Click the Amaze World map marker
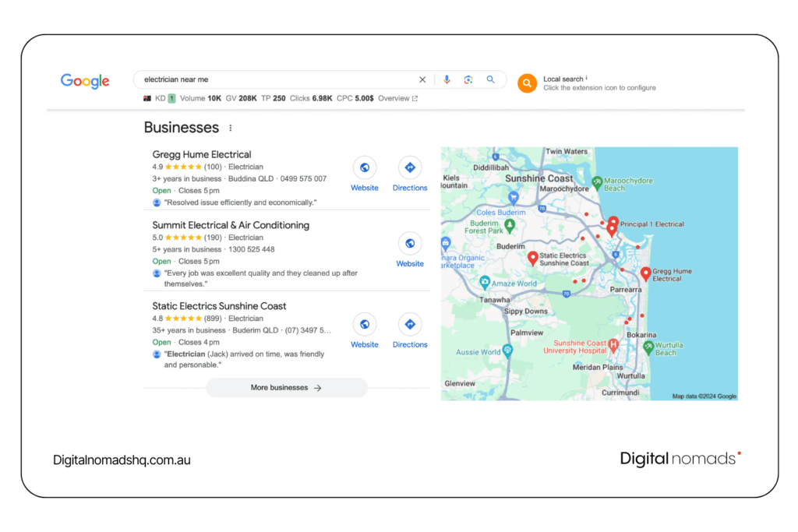Image resolution: width=798 pixels, height=532 pixels. click(485, 282)
